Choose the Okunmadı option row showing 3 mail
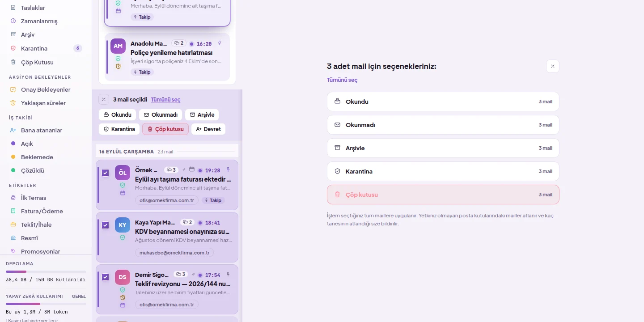 click(443, 125)
